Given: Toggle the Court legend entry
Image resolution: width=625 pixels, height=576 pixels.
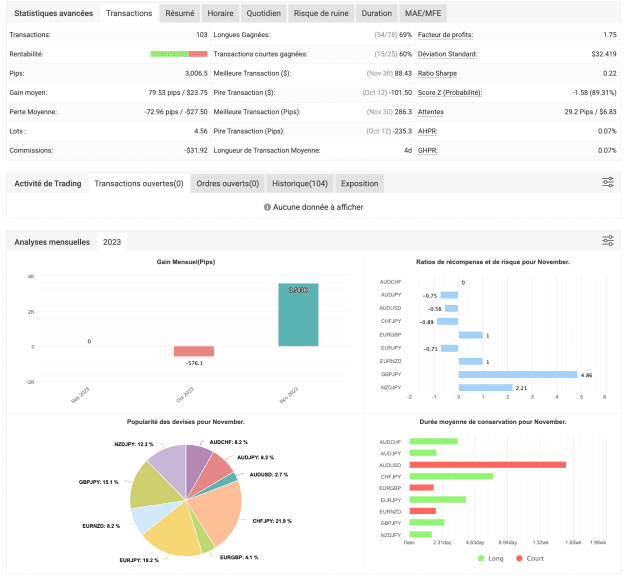Looking at the screenshot, I should [530, 558].
